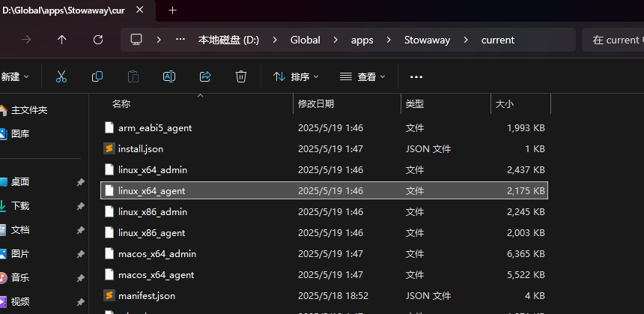
Task: Open 图库 in the sidebar
Action: (x=19, y=133)
